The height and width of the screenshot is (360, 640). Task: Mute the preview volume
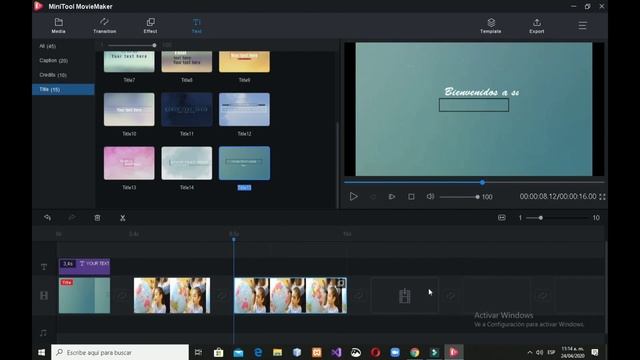click(430, 197)
